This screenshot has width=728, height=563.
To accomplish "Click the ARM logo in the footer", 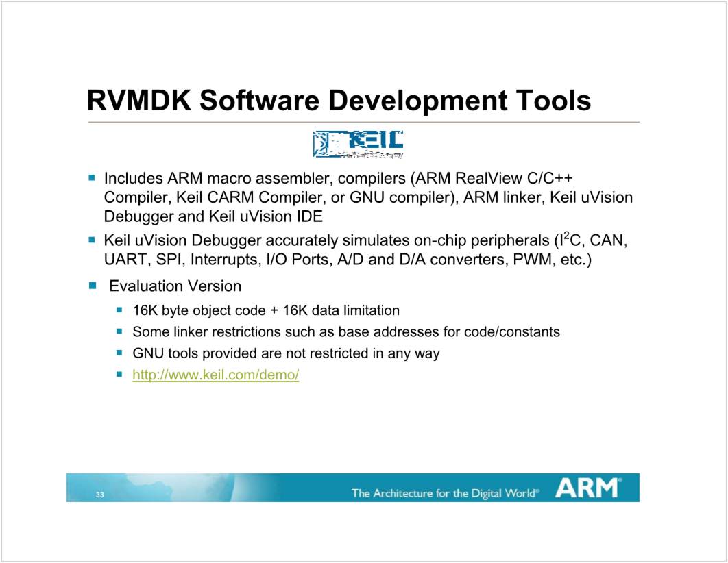I will coord(588,488).
